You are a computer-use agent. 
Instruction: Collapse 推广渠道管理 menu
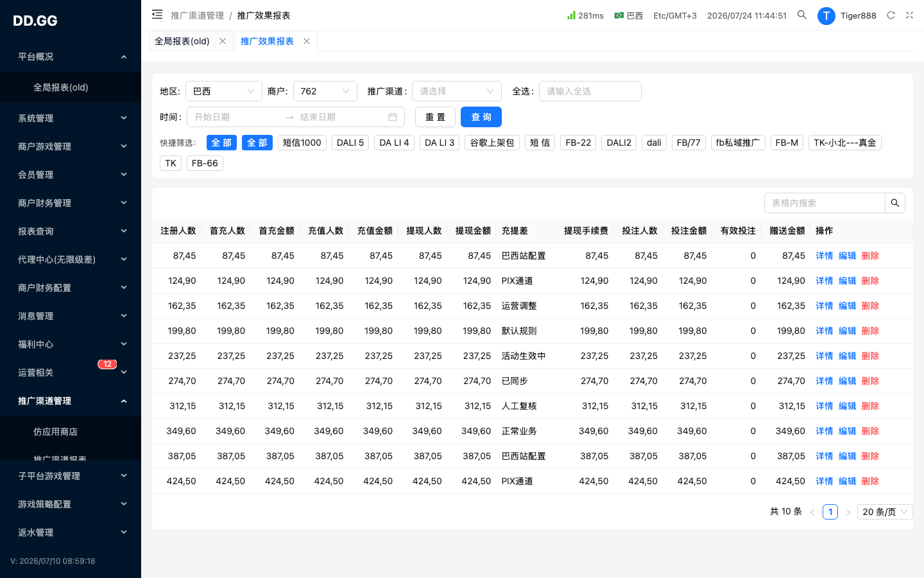point(71,401)
